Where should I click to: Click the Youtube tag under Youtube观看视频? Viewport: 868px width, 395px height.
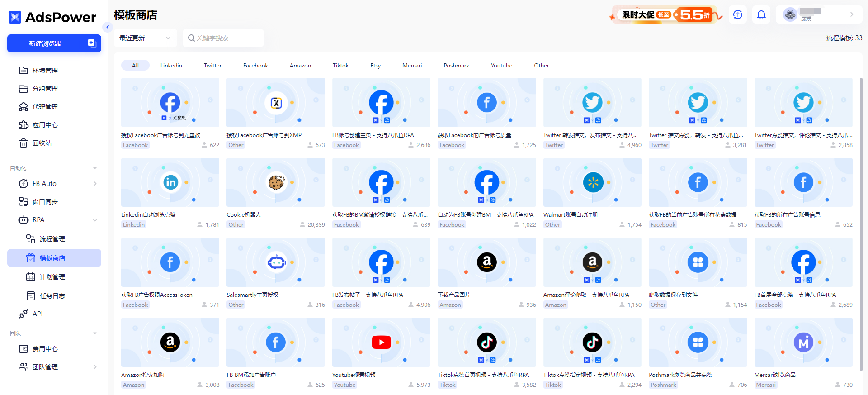(344, 385)
